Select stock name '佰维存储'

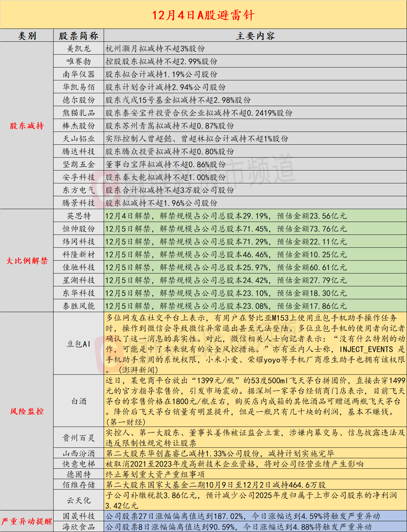coord(79,485)
